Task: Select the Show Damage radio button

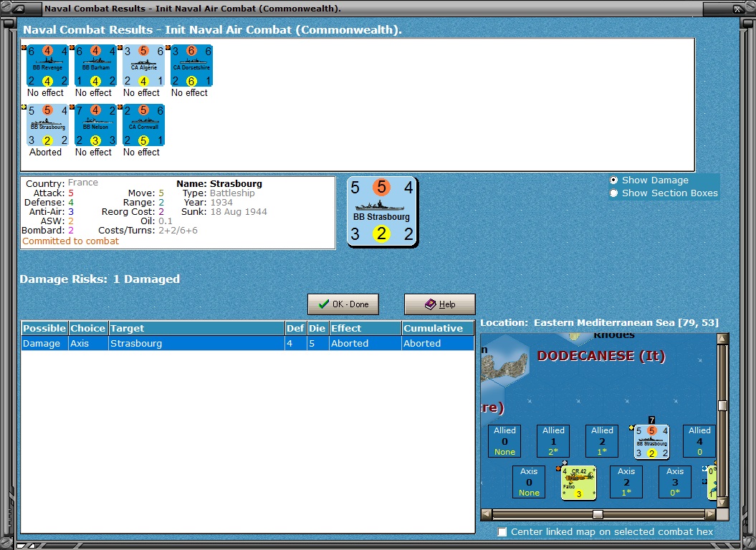Action: [x=614, y=180]
